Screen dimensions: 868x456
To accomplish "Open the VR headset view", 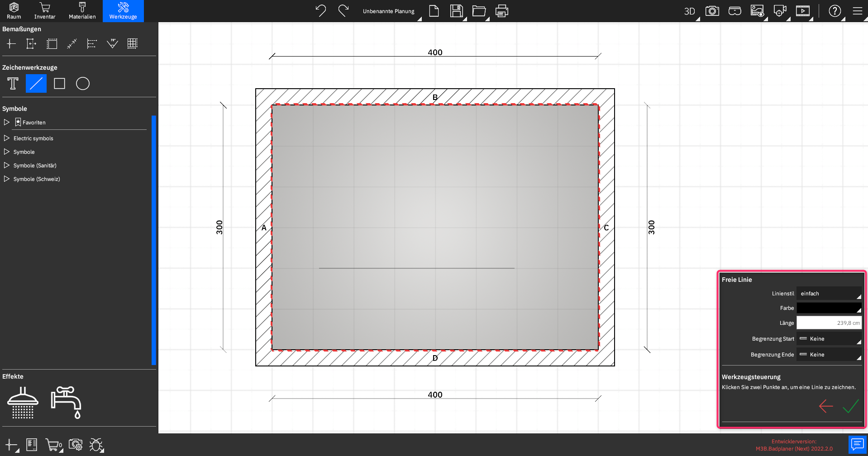I will 735,11.
